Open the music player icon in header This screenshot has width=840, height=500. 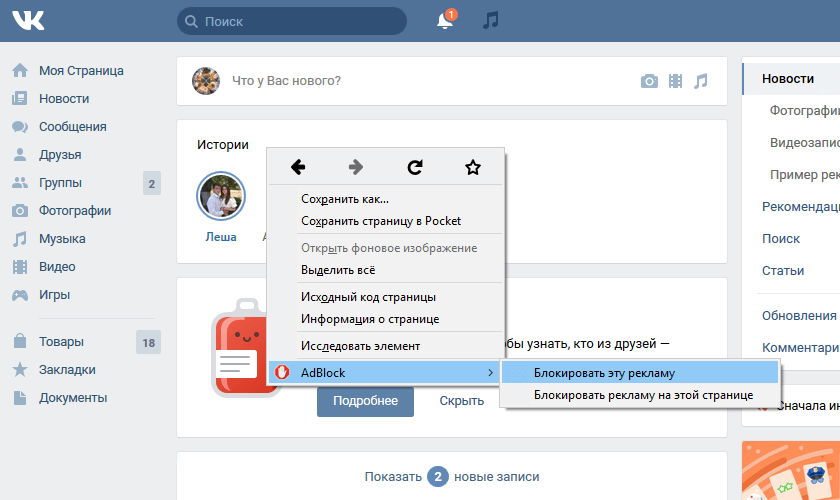(491, 20)
